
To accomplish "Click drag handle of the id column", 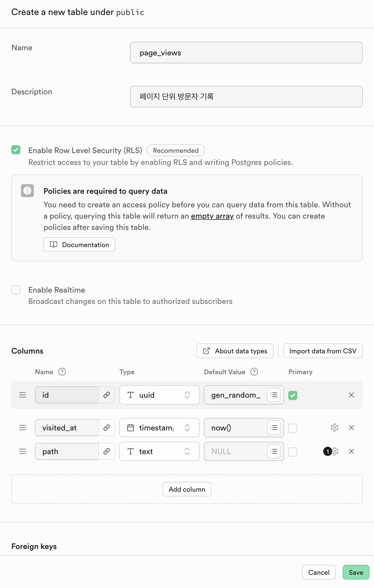I will coord(23,395).
